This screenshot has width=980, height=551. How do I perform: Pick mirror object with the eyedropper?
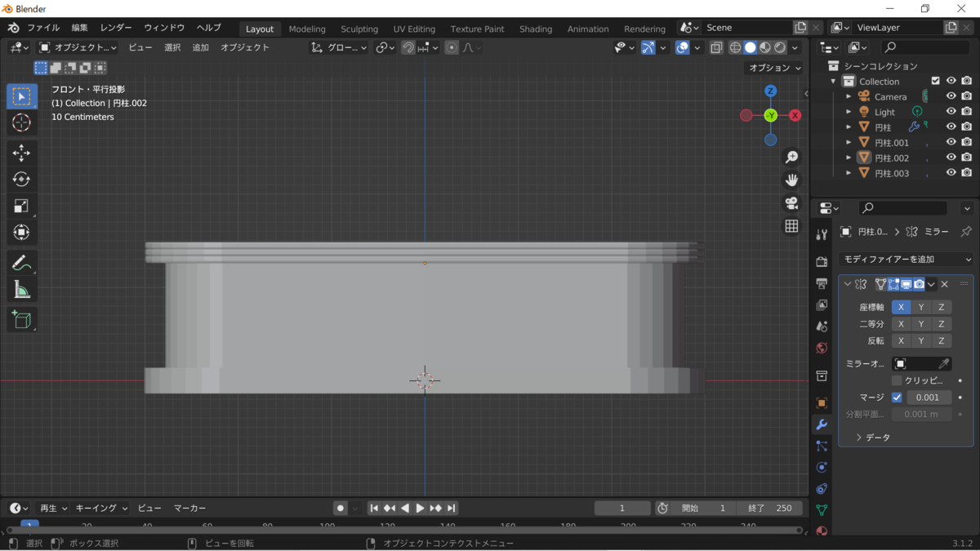[x=943, y=364]
